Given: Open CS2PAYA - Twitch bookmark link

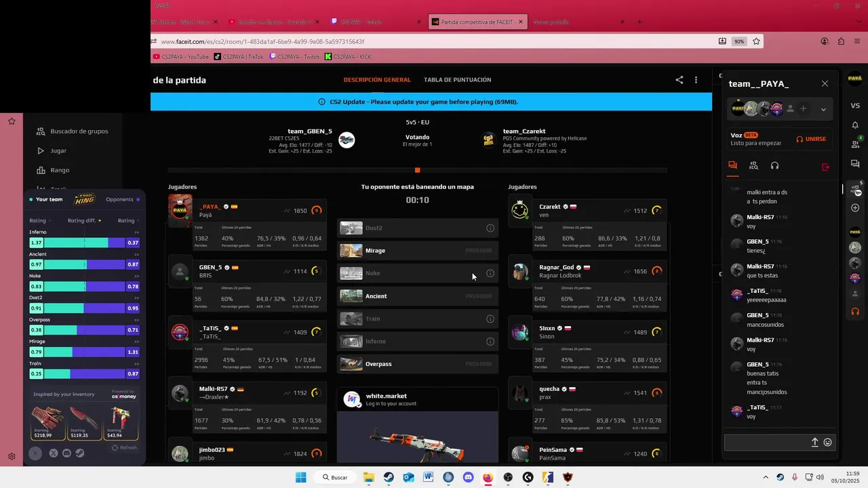Looking at the screenshot, I should tap(295, 57).
